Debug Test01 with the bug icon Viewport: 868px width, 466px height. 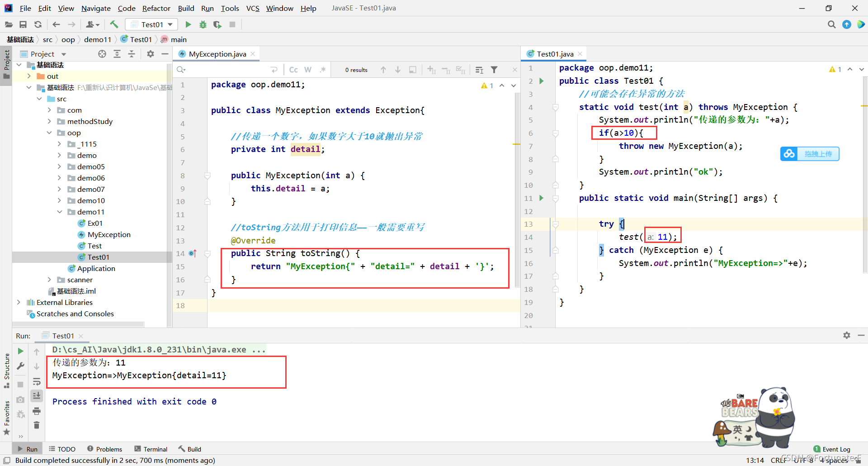click(203, 24)
